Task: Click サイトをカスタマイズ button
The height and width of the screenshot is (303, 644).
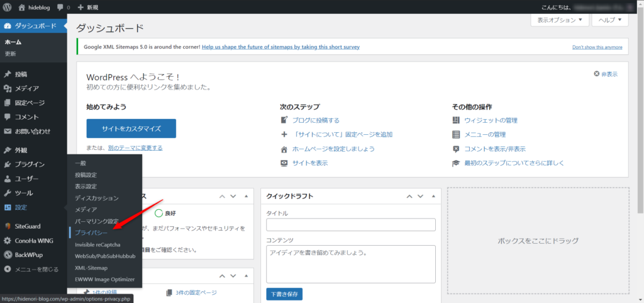Action: [x=131, y=129]
